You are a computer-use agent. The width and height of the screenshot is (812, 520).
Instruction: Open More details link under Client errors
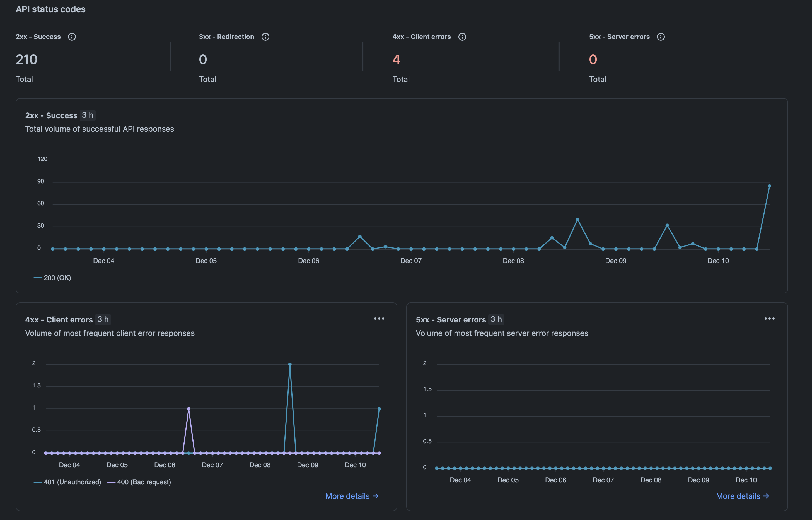(352, 496)
